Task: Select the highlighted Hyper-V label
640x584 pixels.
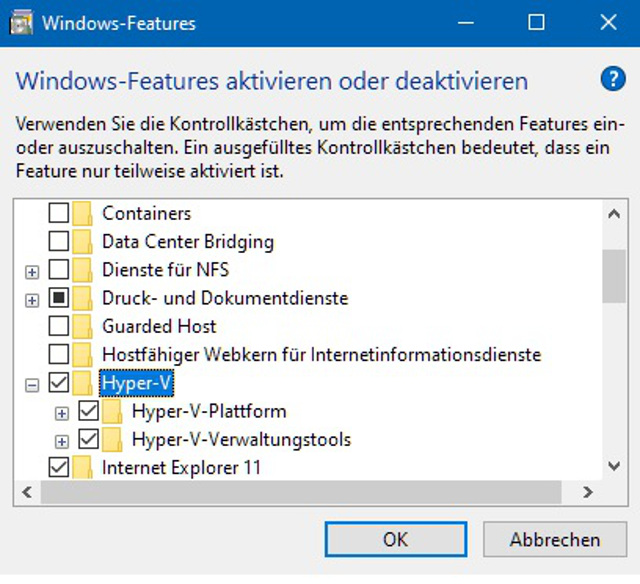Action: [x=136, y=383]
